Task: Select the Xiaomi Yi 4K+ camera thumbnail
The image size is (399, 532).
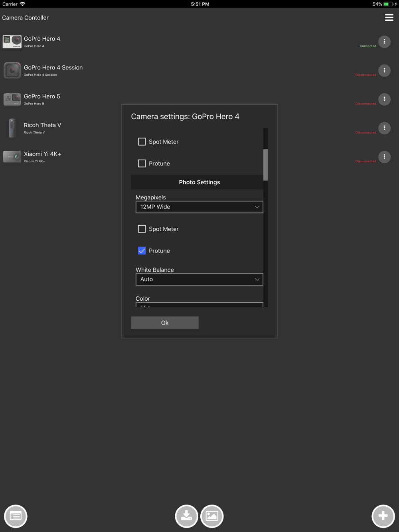Action: click(12, 157)
